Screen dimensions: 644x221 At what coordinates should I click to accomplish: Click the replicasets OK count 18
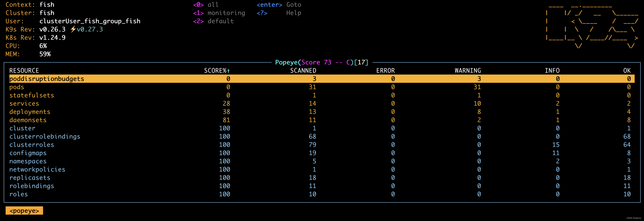(x=627, y=178)
